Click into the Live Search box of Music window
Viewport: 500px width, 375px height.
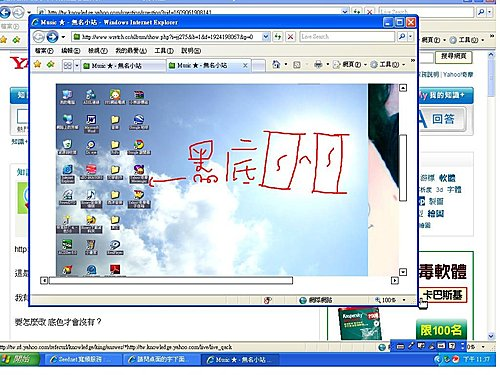[x=347, y=37]
